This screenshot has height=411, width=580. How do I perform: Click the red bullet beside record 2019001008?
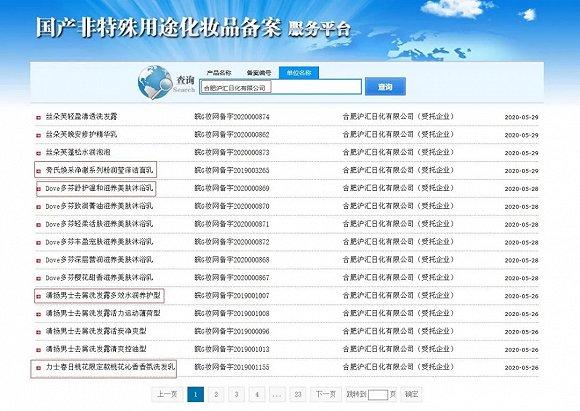38,314
